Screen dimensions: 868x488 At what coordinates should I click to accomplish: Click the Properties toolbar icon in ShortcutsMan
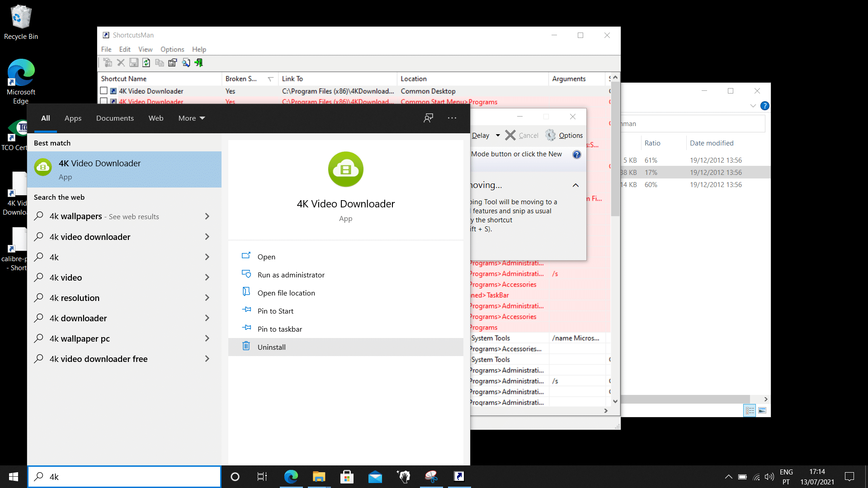[173, 63]
